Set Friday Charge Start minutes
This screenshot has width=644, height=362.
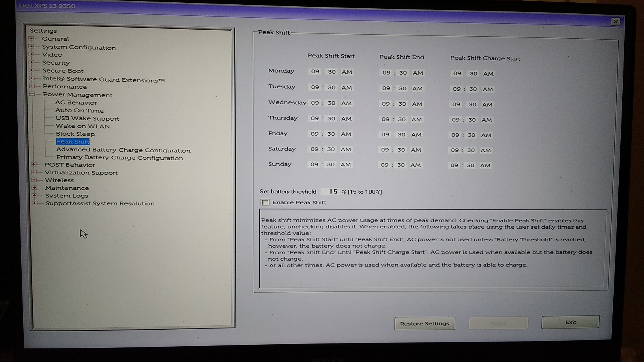coord(472,135)
